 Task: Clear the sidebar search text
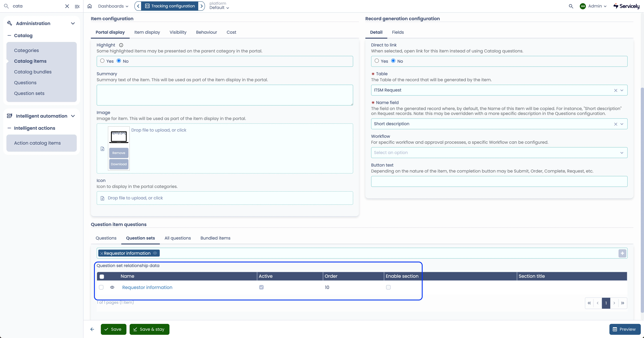coord(67,6)
